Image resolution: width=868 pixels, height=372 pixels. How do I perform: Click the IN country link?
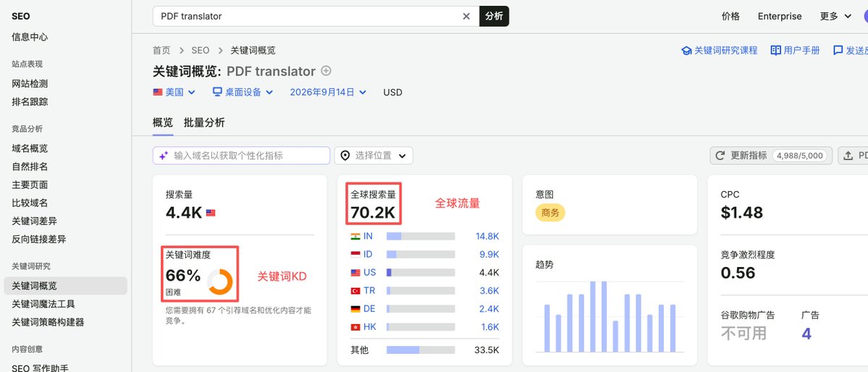[x=368, y=237]
